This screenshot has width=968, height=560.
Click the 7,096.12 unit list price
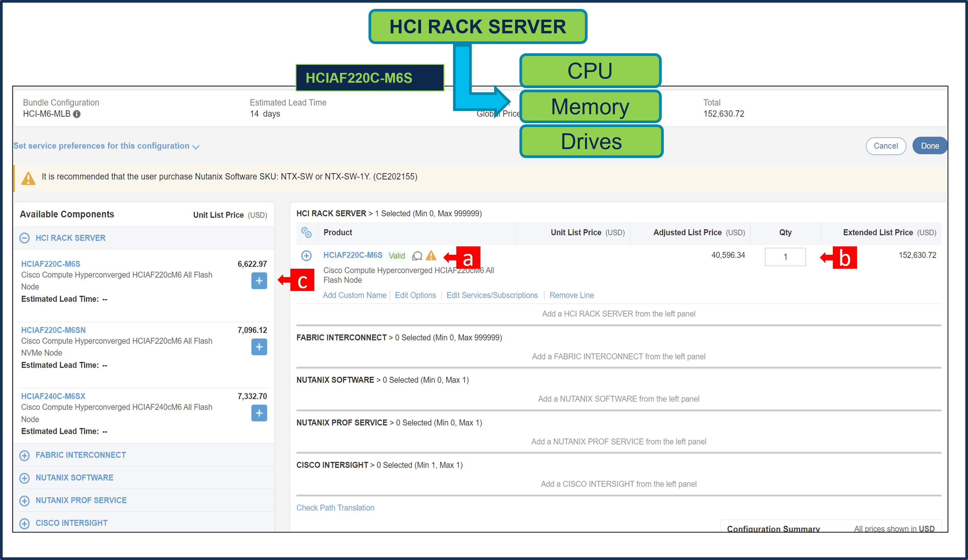tap(252, 330)
